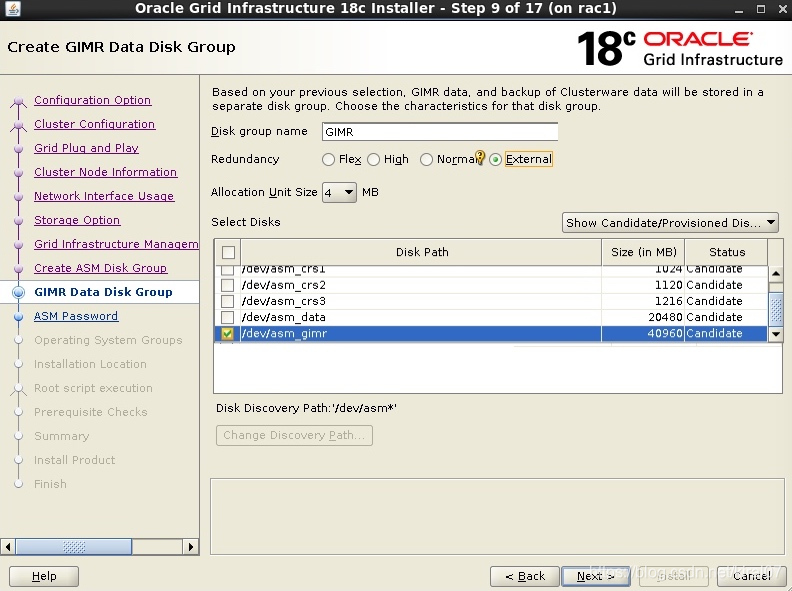Open Show Candidate/Provisioned Disks dropdown
The height and width of the screenshot is (591, 792).
pyautogui.click(x=670, y=223)
